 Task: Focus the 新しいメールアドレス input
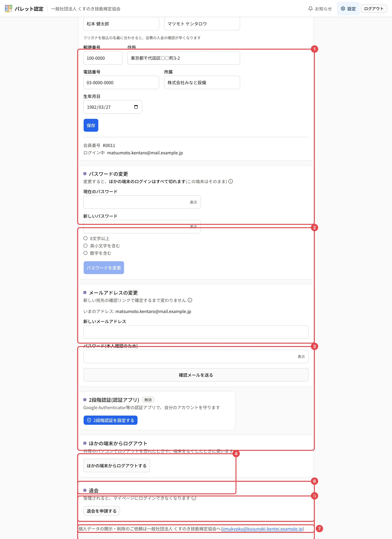point(196,332)
